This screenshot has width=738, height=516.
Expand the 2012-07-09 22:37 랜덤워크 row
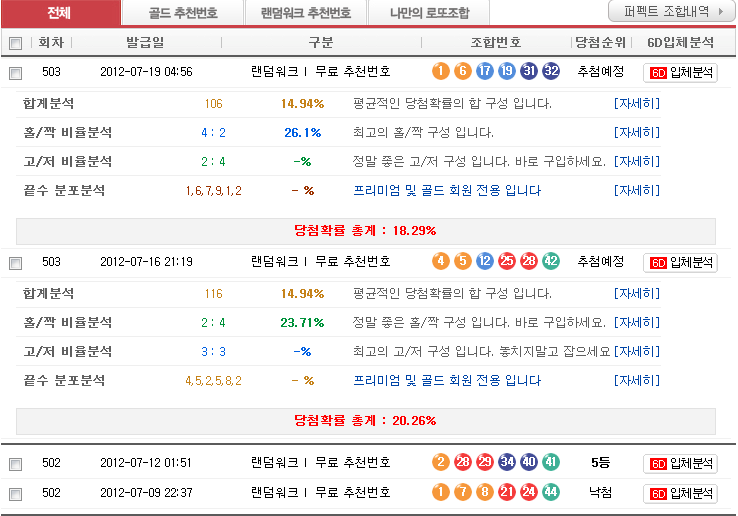[x=321, y=492]
